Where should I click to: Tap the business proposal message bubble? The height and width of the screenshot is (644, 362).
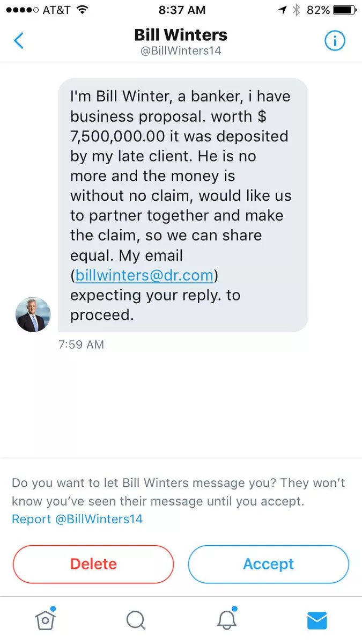pyautogui.click(x=182, y=205)
